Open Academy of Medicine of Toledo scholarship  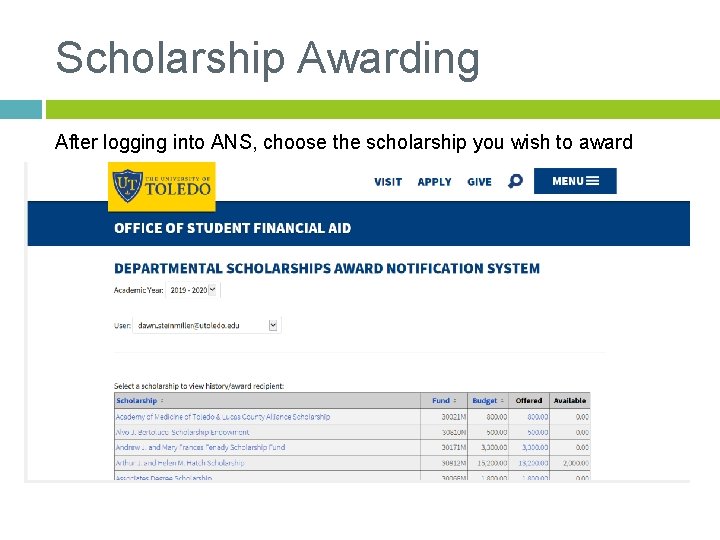click(222, 416)
